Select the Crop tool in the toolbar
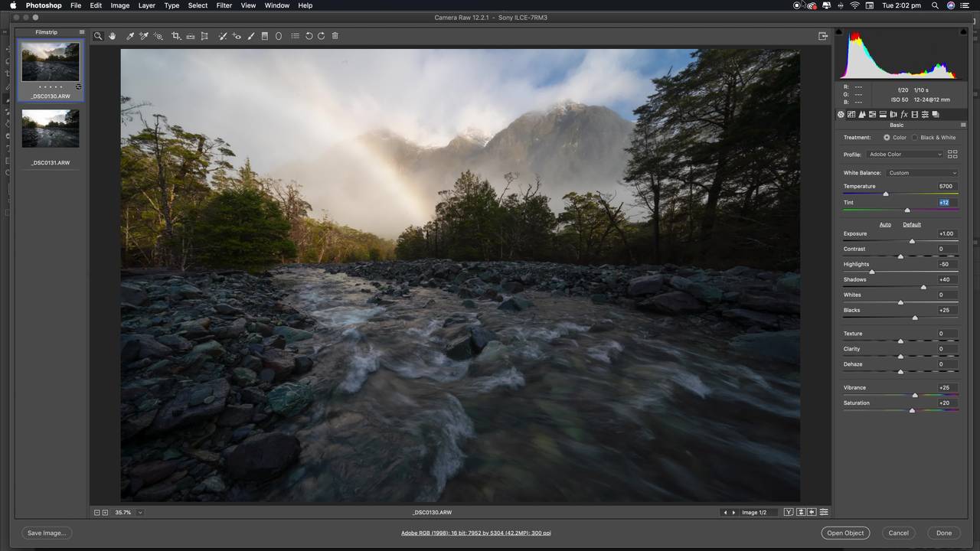Screen dimensions: 980x551 point(175,36)
